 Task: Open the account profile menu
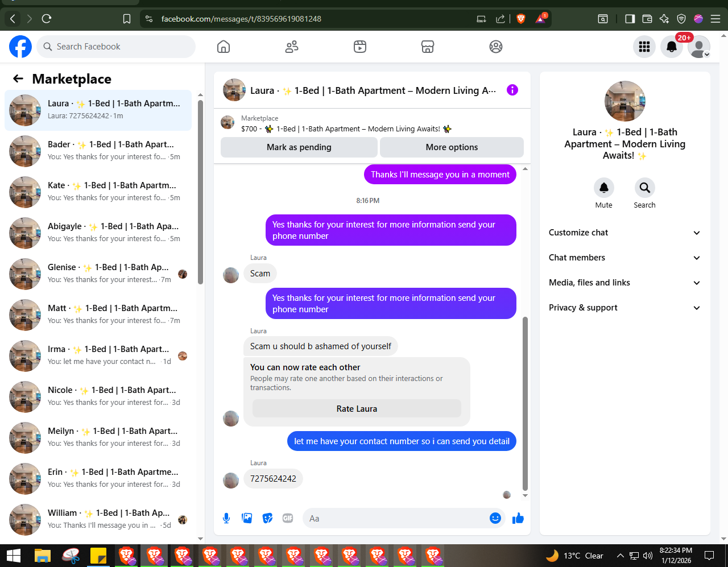click(699, 47)
